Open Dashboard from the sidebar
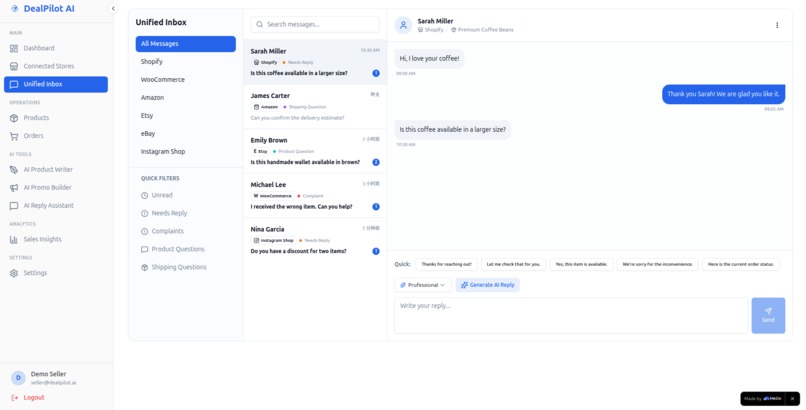 (x=56, y=48)
